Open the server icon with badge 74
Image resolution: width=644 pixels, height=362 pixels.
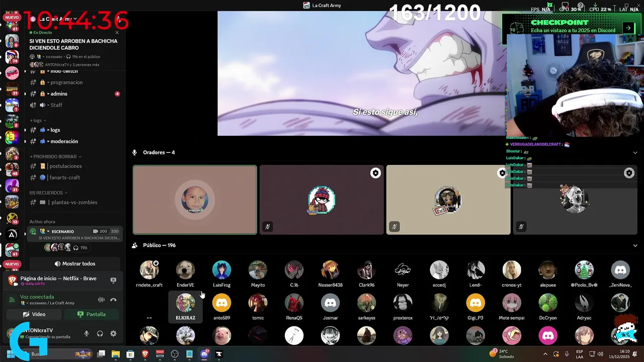pos(12,56)
